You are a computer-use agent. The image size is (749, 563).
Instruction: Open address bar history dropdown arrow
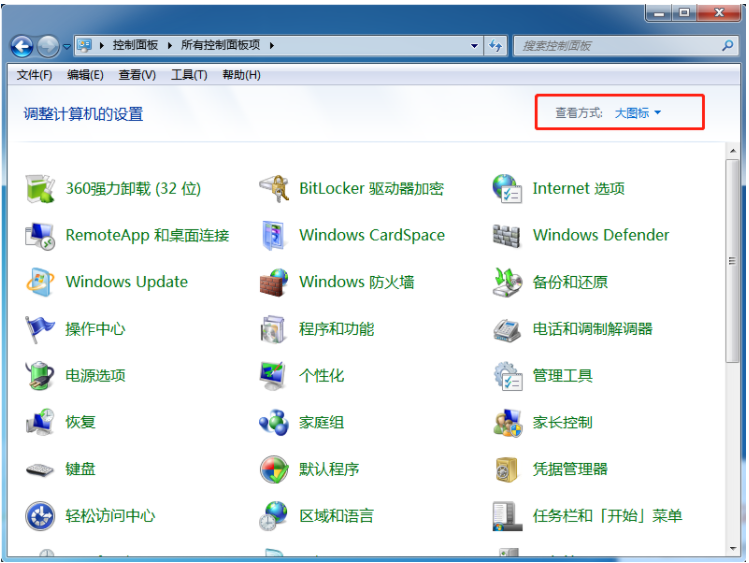coord(474,46)
